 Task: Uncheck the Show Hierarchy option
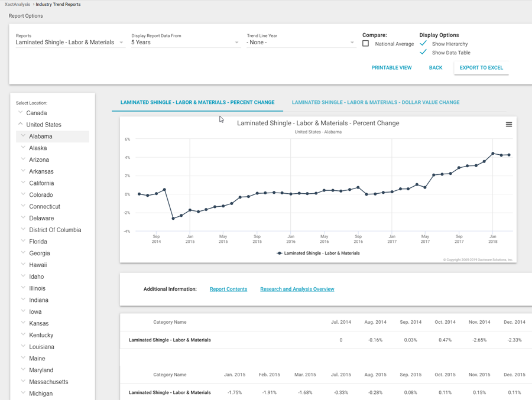pyautogui.click(x=423, y=44)
